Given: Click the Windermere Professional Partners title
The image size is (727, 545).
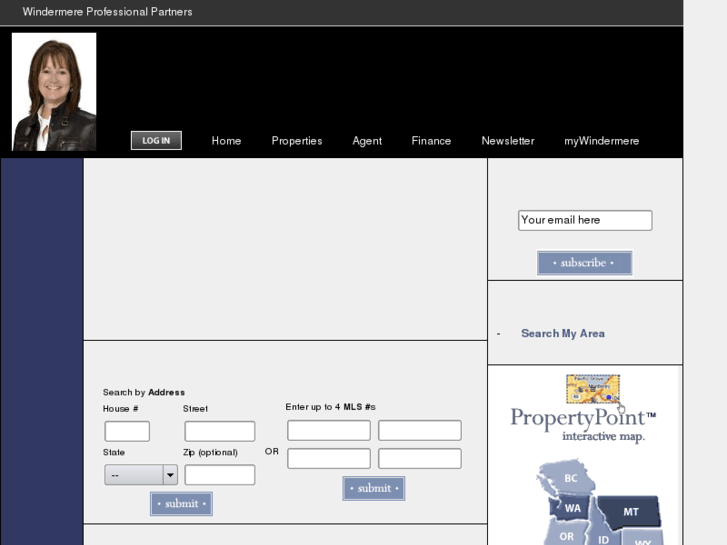Looking at the screenshot, I should pyautogui.click(x=107, y=12).
